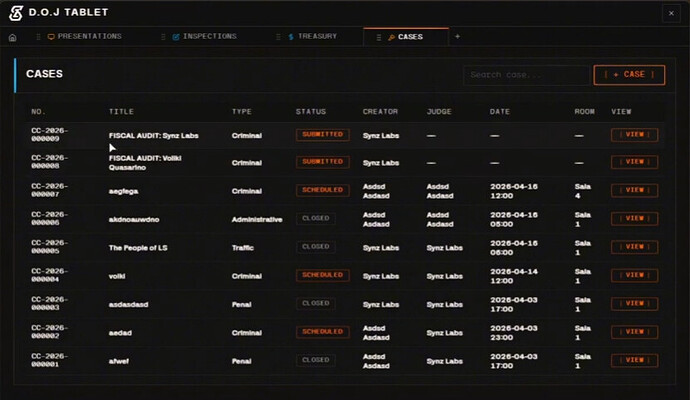690x400 pixels.
Task: Open View for case CC-2026-000006
Action: [635, 219]
